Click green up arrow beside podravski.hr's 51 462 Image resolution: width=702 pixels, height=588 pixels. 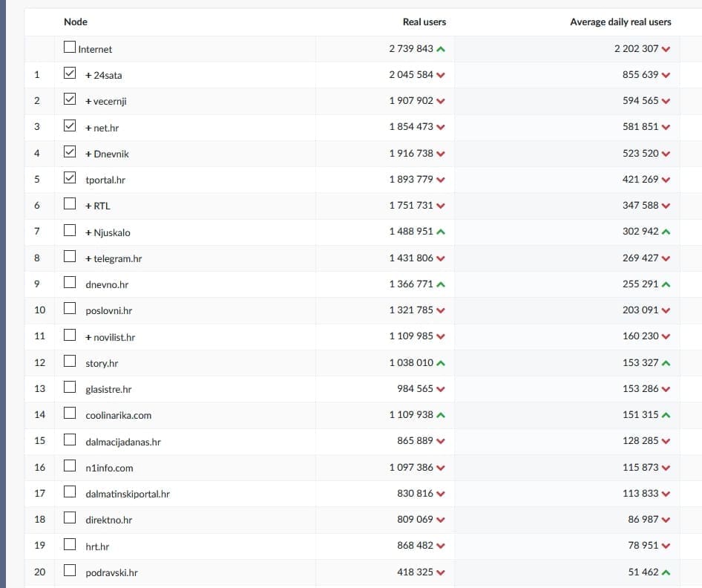click(x=666, y=572)
